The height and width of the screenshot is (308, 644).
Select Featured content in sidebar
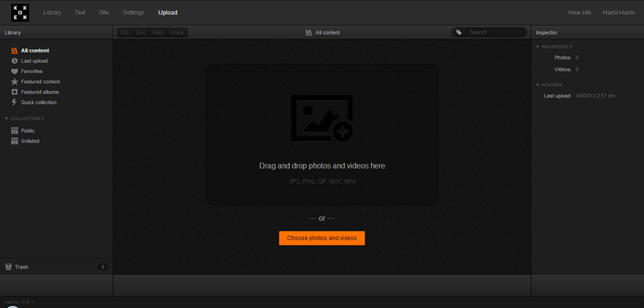click(41, 81)
